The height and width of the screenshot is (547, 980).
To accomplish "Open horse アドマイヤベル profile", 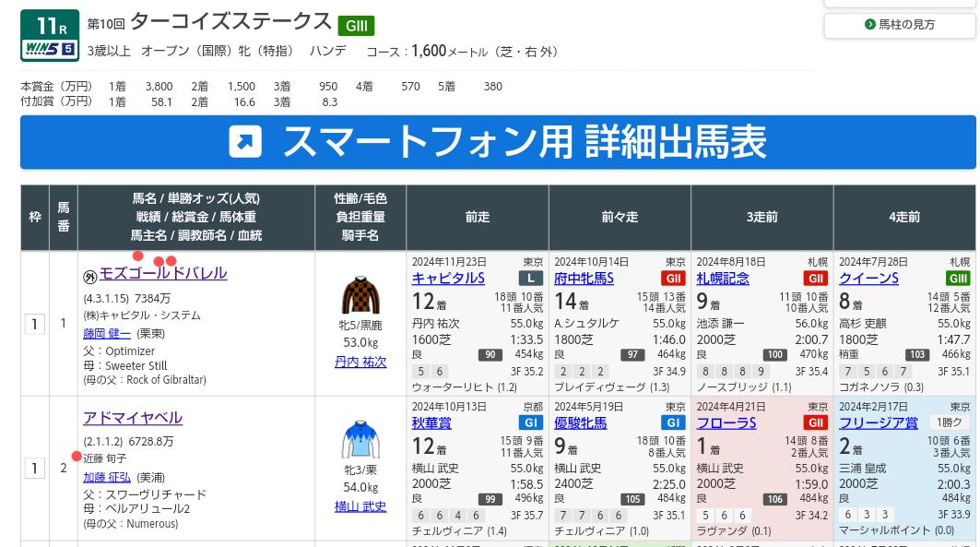I will 133,418.
